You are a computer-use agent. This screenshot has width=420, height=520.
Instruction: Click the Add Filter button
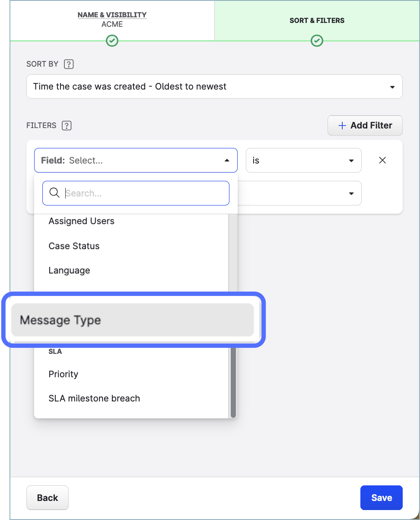[x=365, y=125]
